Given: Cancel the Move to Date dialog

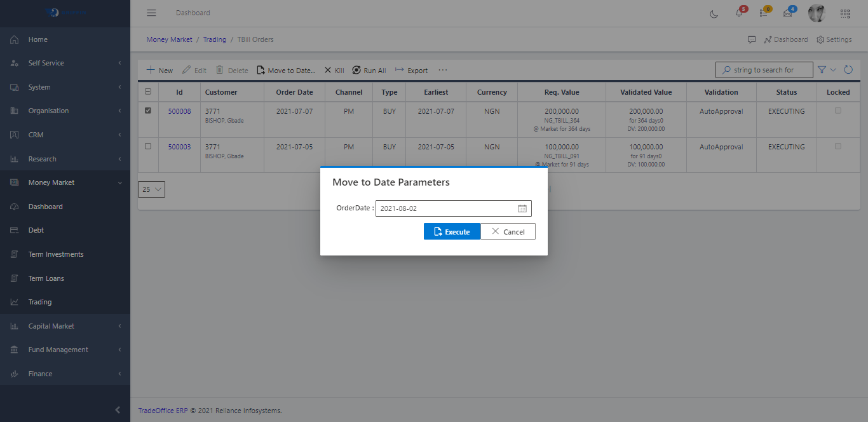Looking at the screenshot, I should [508, 232].
